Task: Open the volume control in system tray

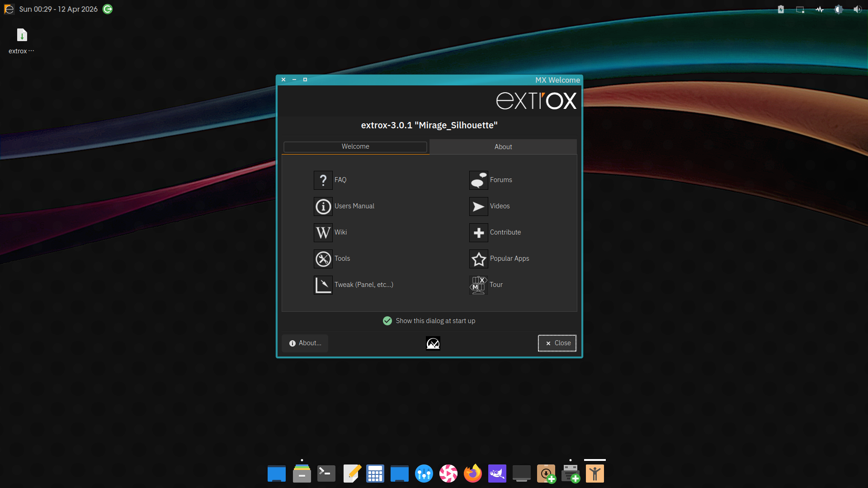Action: 857,9
